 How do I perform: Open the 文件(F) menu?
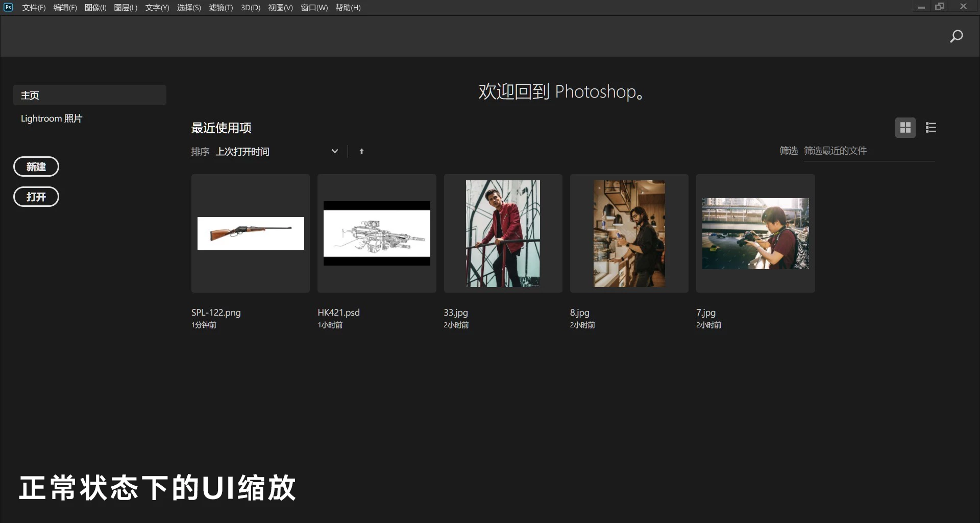pyautogui.click(x=34, y=8)
